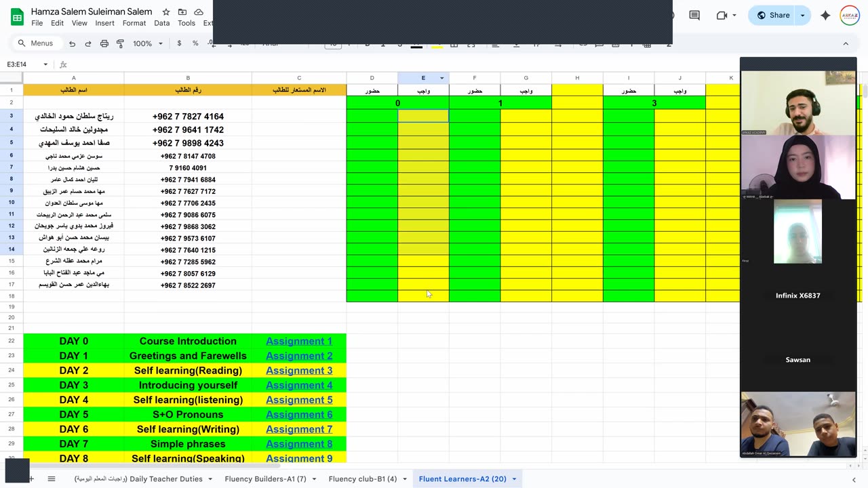This screenshot has width=868, height=488.
Task: Format as currency with dollar icon
Action: pos(179,43)
